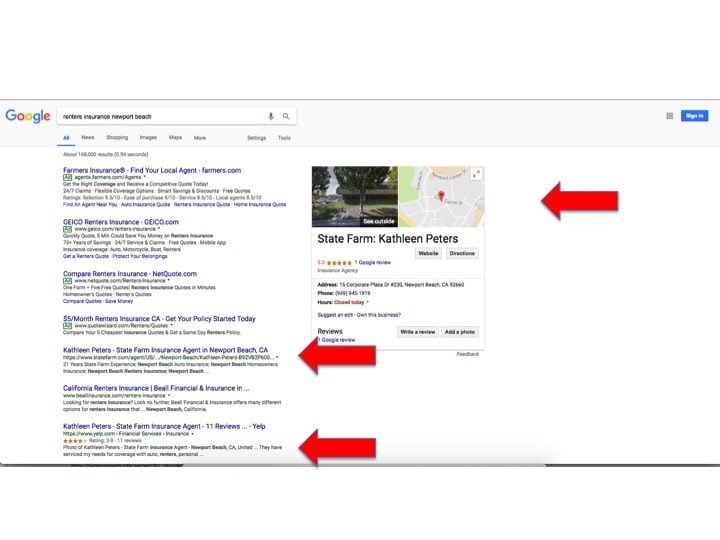
Task: Click the map thumbnail in business panel
Action: pos(441,197)
